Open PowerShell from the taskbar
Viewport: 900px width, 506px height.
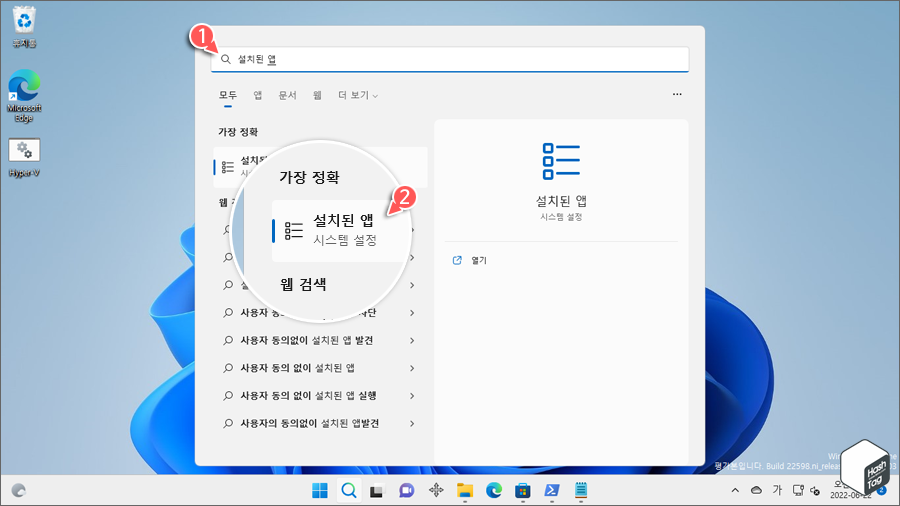coord(552,491)
